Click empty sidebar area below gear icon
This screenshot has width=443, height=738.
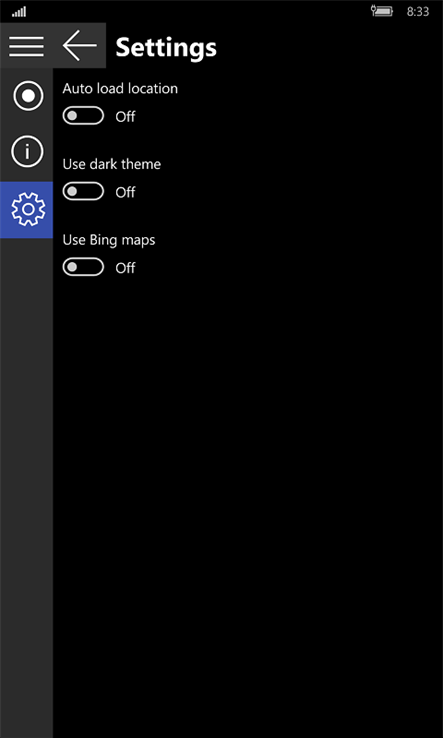click(x=26, y=485)
